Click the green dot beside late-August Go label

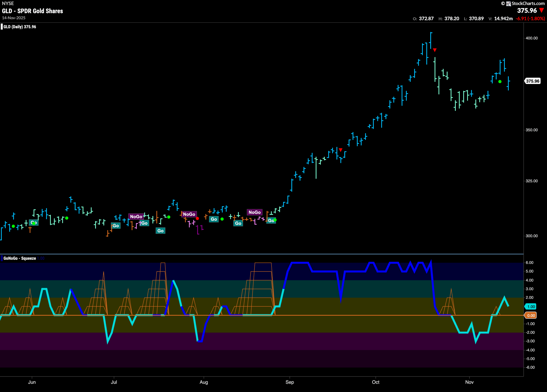[x=275, y=220]
